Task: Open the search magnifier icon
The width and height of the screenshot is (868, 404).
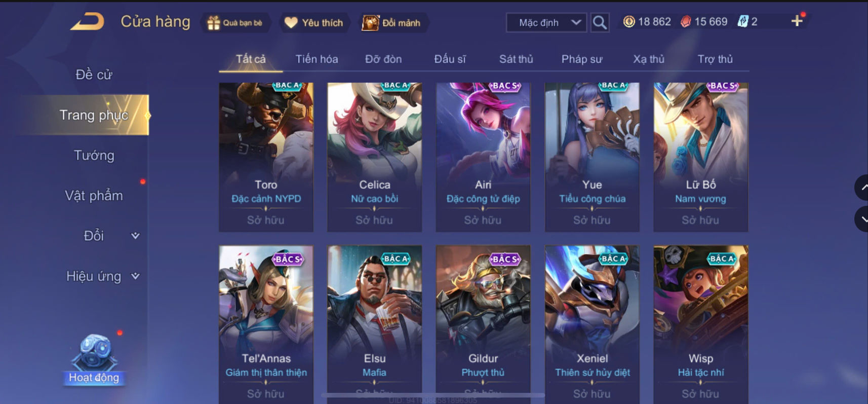Action: tap(600, 23)
